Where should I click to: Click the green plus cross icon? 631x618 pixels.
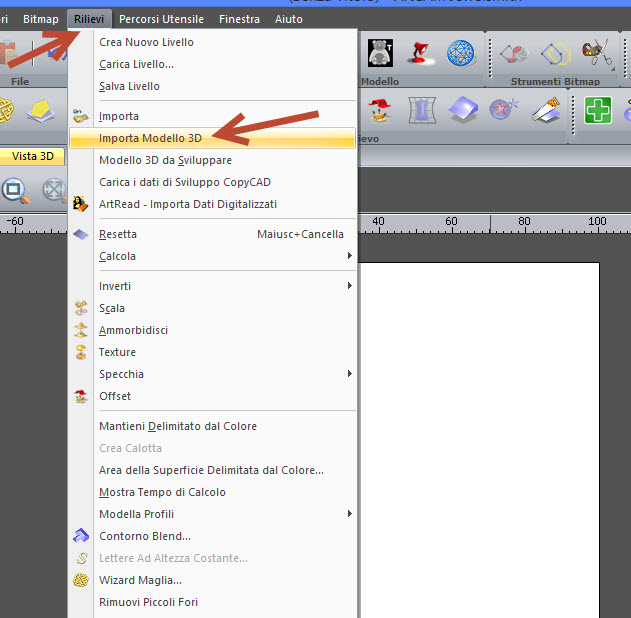598,110
